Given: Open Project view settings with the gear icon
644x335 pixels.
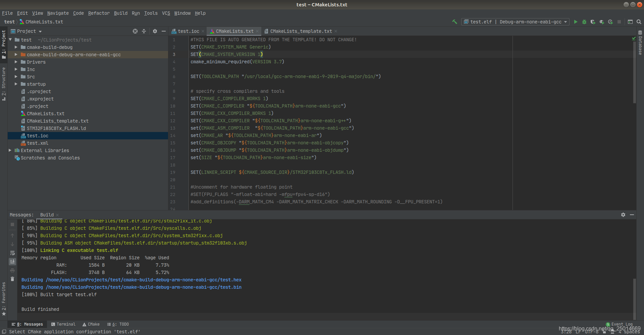Looking at the screenshot, I should tap(155, 31).
